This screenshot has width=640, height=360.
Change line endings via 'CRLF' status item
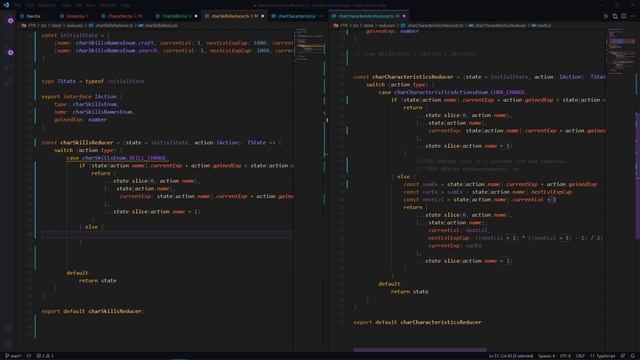tap(580, 356)
